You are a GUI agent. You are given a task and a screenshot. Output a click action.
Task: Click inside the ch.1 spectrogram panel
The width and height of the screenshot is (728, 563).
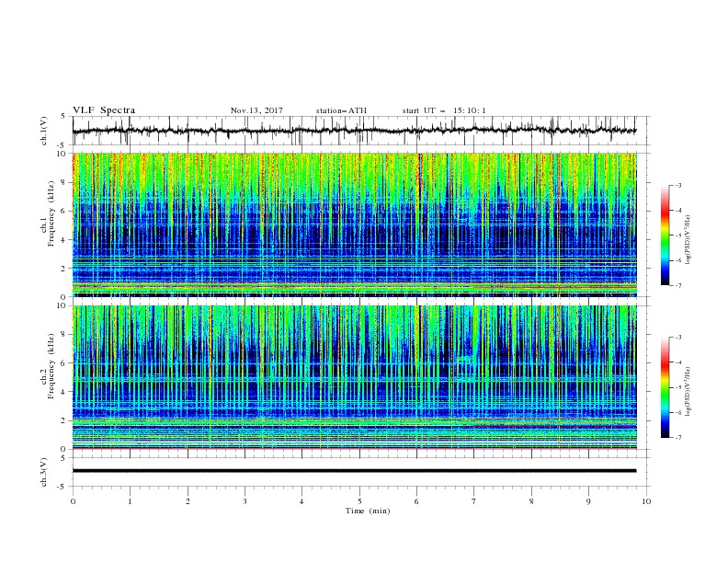[354, 224]
